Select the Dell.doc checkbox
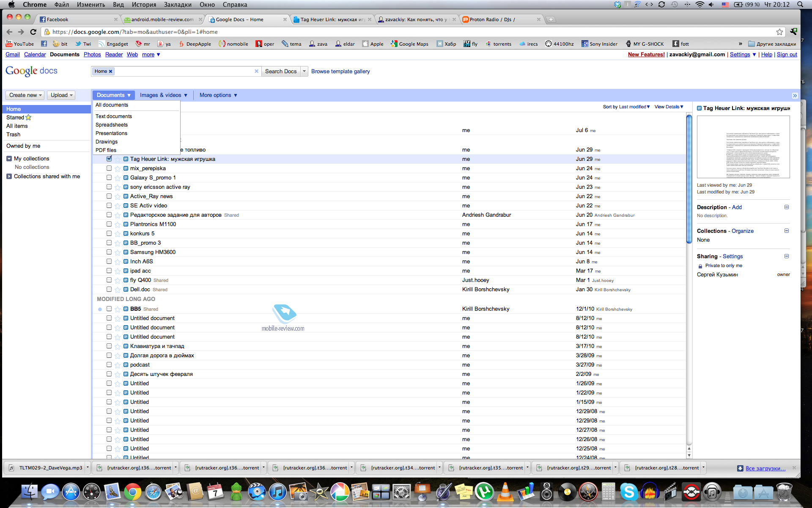The height and width of the screenshot is (508, 812). click(x=109, y=289)
